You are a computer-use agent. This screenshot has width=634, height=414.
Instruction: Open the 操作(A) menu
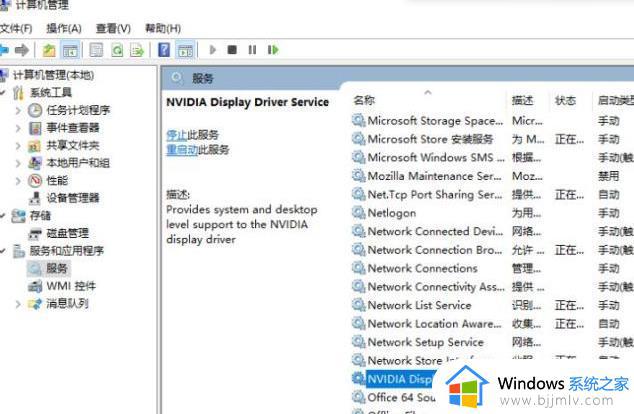[64, 29]
